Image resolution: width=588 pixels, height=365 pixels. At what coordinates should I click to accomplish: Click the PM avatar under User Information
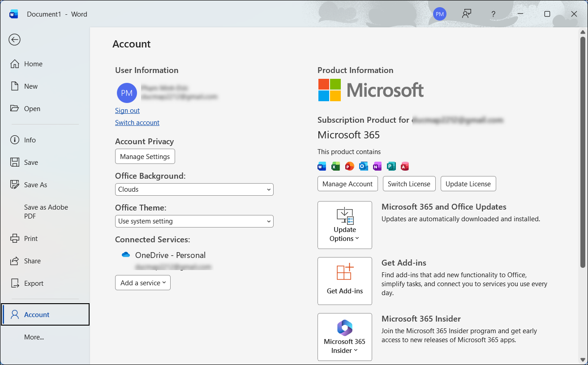tap(127, 93)
